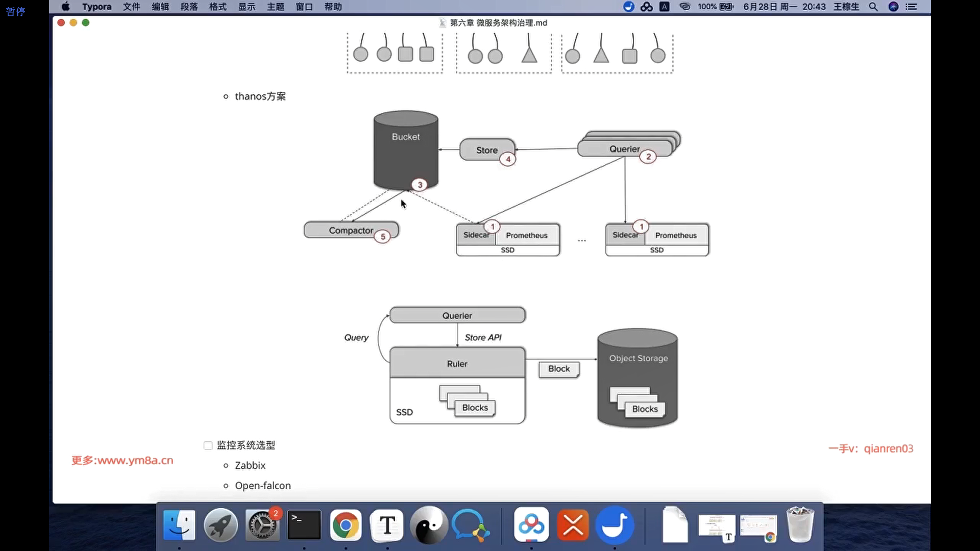The height and width of the screenshot is (551, 980).
Task: Open System Preferences in the dock
Action: click(262, 525)
